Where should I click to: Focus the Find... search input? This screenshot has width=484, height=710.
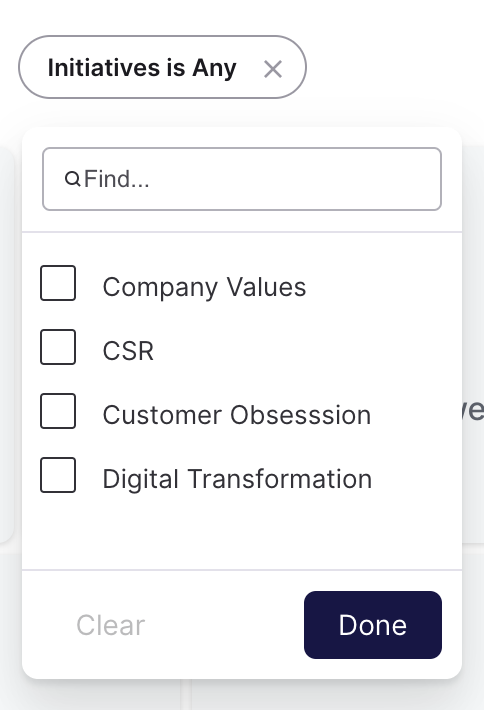click(242, 179)
